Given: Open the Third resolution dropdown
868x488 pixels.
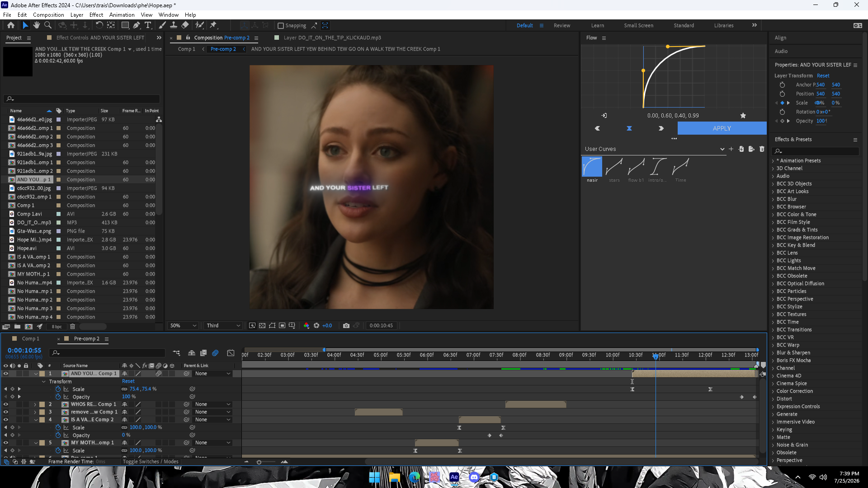Looking at the screenshot, I should pyautogui.click(x=223, y=325).
